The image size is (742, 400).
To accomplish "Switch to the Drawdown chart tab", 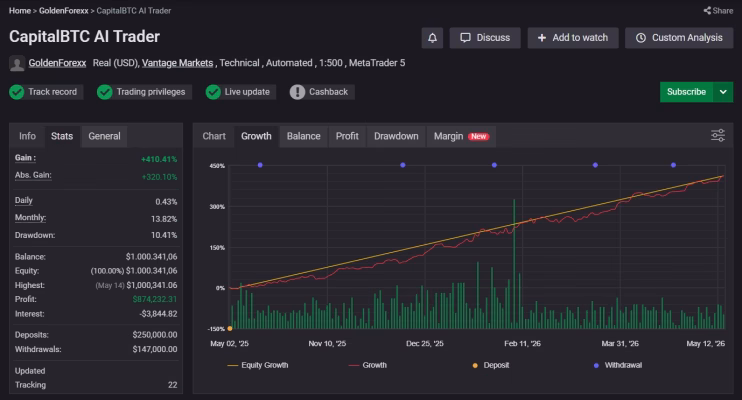I will click(x=396, y=136).
